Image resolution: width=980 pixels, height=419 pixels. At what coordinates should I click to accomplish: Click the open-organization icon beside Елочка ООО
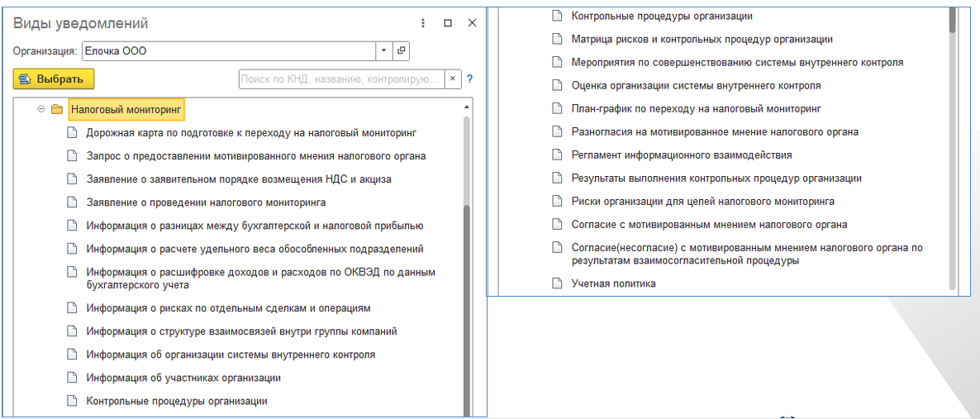(402, 51)
